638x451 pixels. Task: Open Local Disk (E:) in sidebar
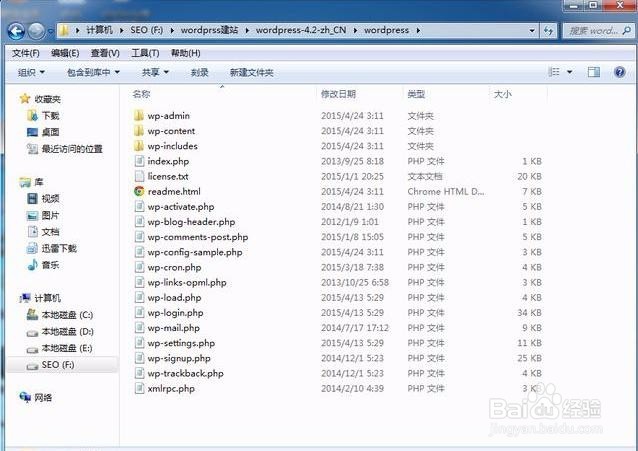coord(60,348)
